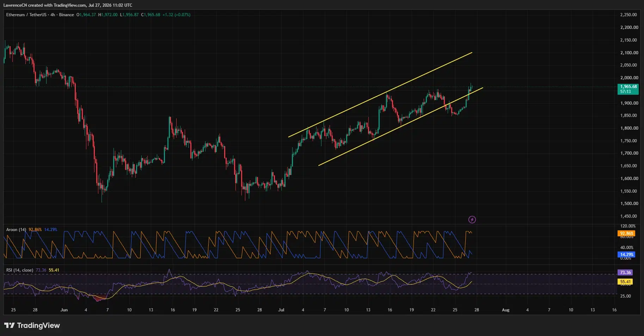This screenshot has height=336, width=644.
Task: Click the 25.00 RSI scale label
Action: (x=625, y=296)
